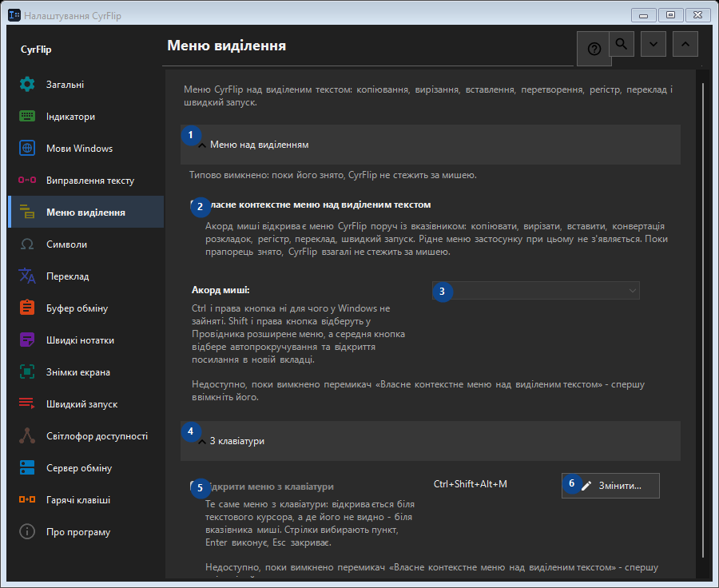
Task: Click the Змінити... button
Action: coord(610,486)
